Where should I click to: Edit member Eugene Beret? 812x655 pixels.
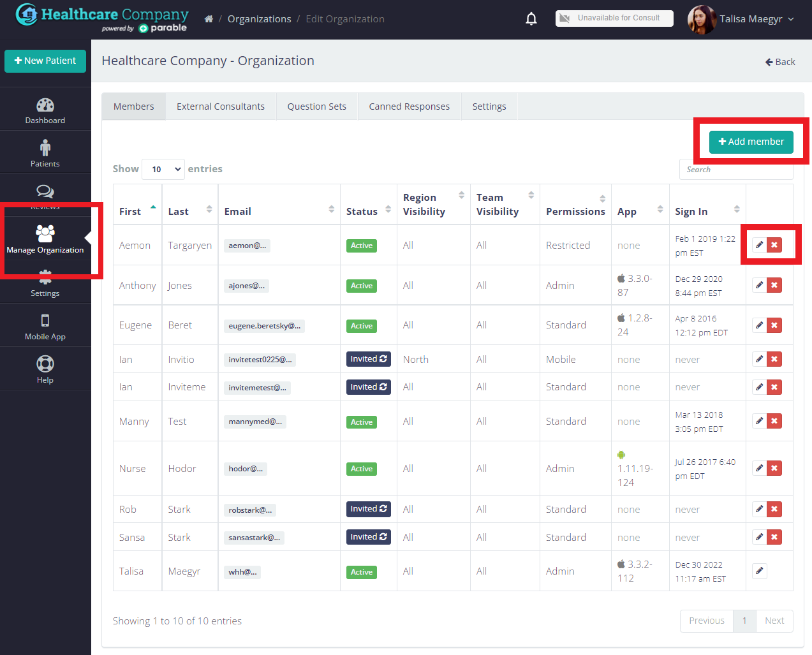[759, 325]
